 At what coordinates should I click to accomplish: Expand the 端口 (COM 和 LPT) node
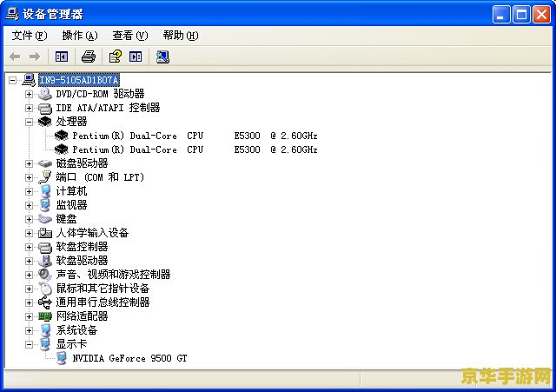click(x=29, y=177)
